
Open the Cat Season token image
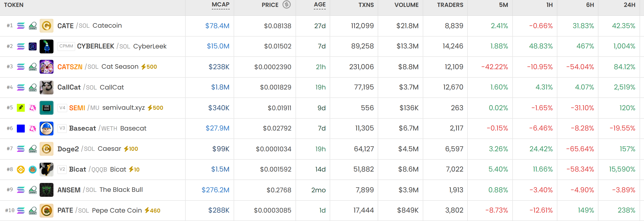point(47,67)
